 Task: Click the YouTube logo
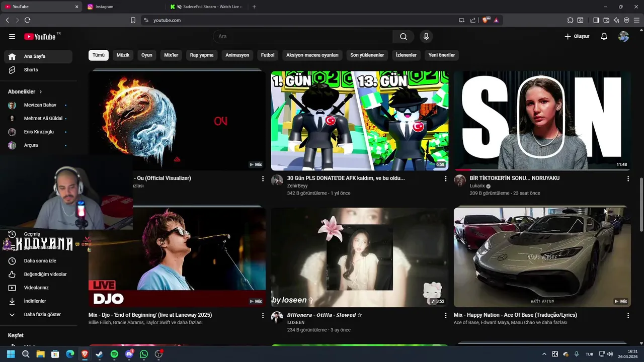pos(40,36)
